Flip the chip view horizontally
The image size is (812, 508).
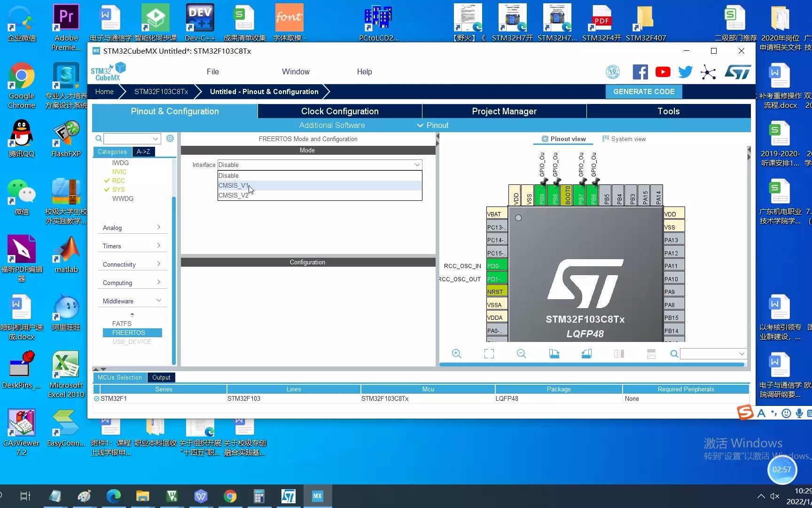click(619, 354)
